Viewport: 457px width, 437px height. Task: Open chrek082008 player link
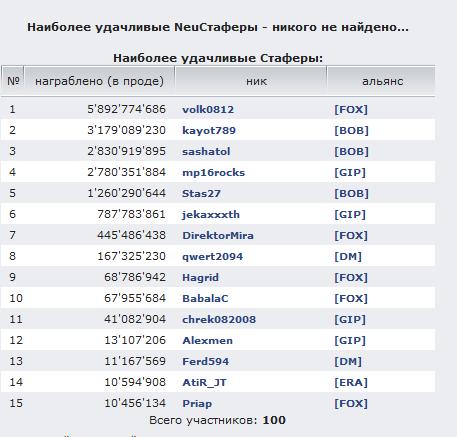pyautogui.click(x=219, y=319)
